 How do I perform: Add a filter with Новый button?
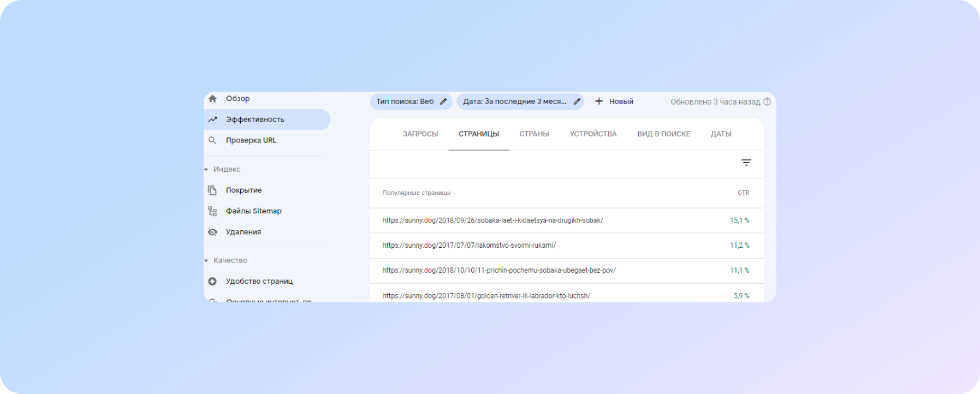click(614, 102)
